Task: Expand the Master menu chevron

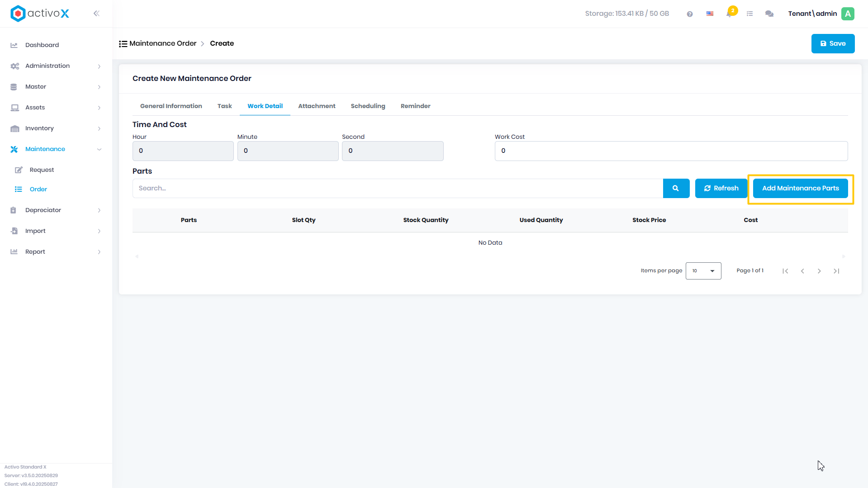Action: 99,87
